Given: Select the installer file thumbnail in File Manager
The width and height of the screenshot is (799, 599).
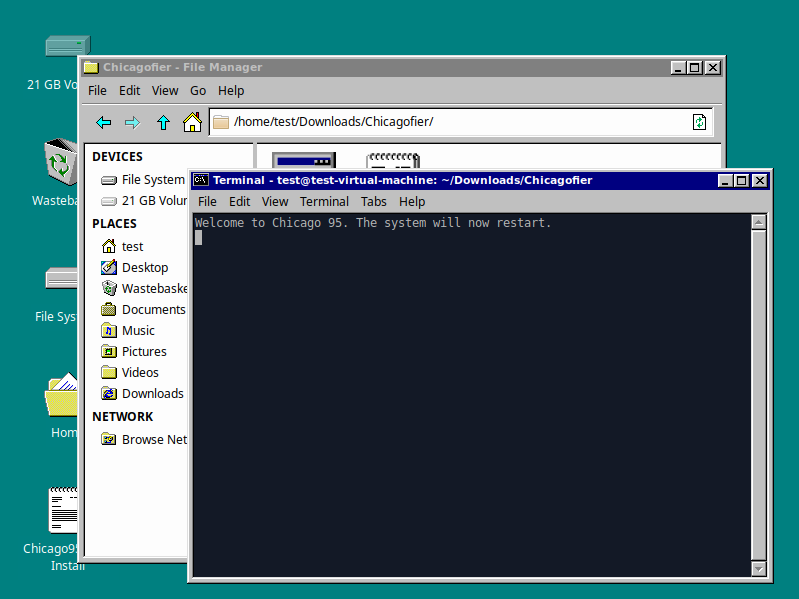Looking at the screenshot, I should [304, 160].
